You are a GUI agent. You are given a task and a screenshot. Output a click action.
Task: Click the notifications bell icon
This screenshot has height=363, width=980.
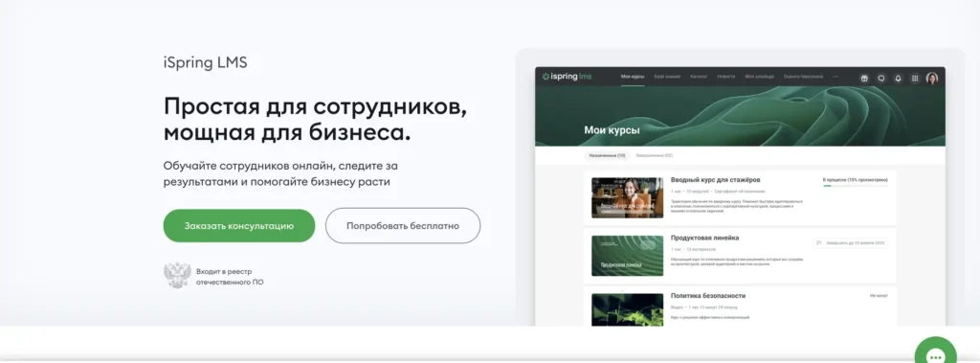point(898,79)
